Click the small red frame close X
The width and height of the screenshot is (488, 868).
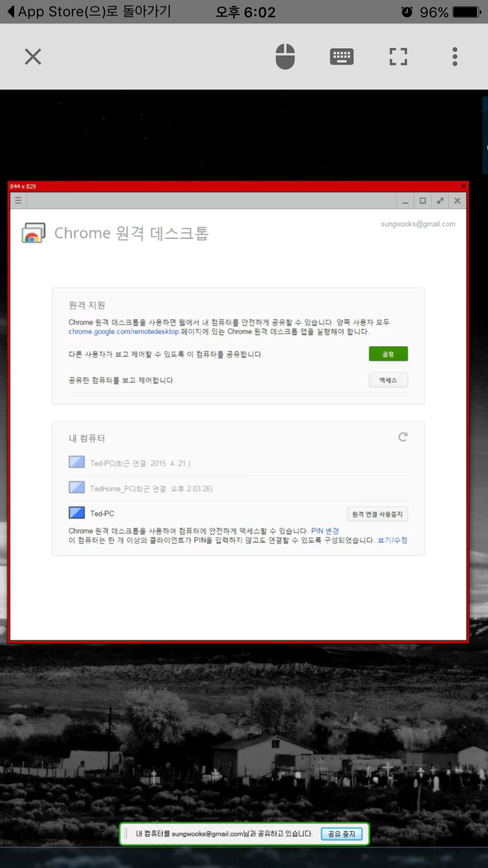[x=463, y=186]
